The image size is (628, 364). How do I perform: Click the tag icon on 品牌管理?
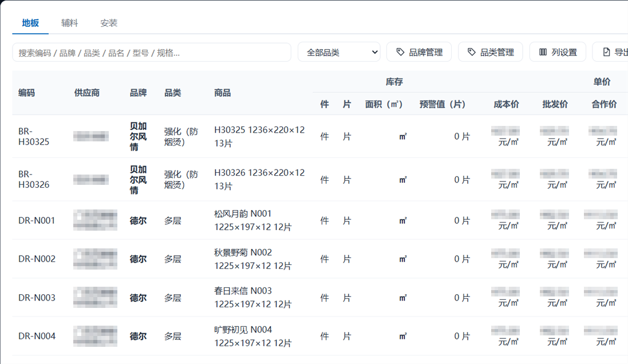point(400,52)
